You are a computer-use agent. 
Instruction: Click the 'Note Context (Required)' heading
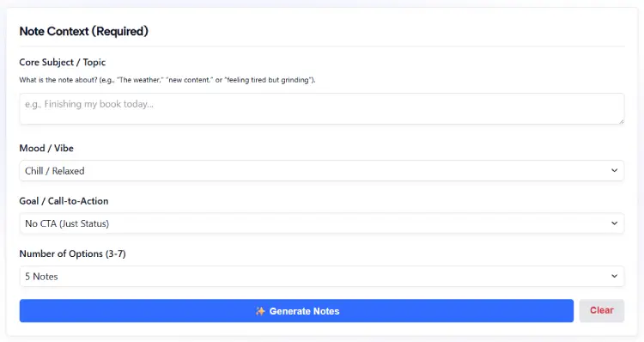pos(84,31)
